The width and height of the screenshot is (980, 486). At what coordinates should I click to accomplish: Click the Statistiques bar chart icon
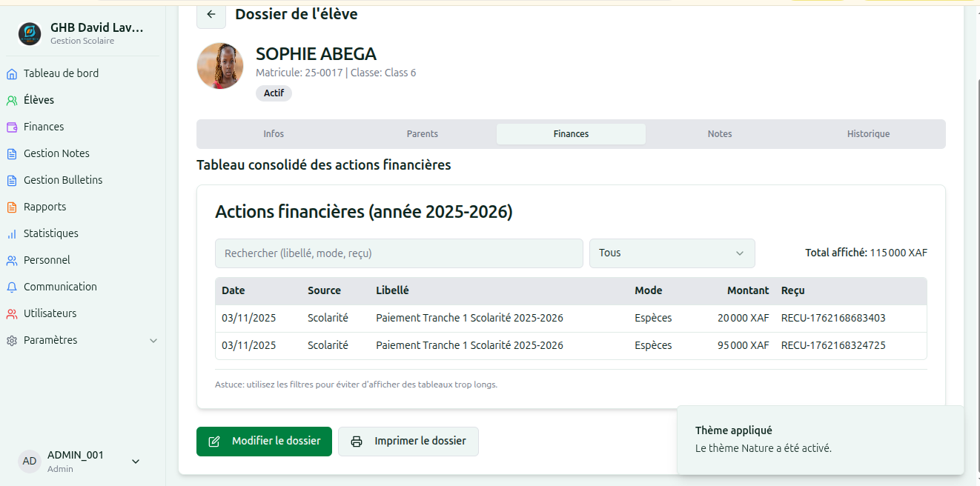[x=11, y=233]
